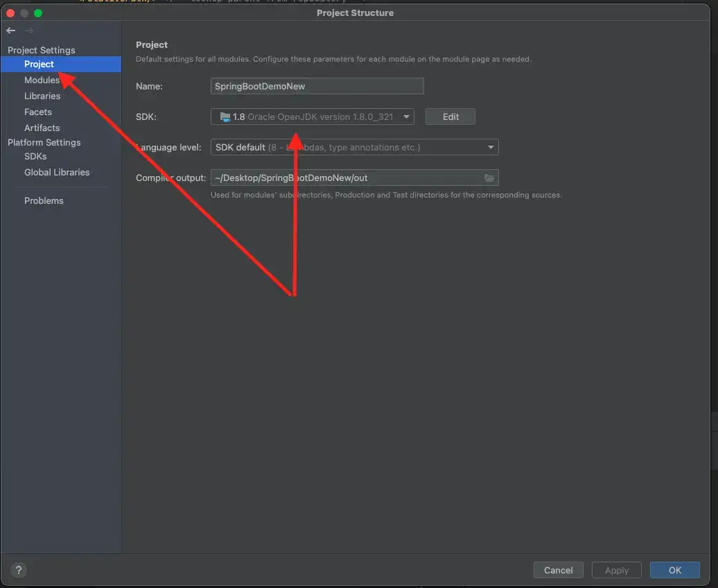Show the Problems list

click(x=44, y=200)
